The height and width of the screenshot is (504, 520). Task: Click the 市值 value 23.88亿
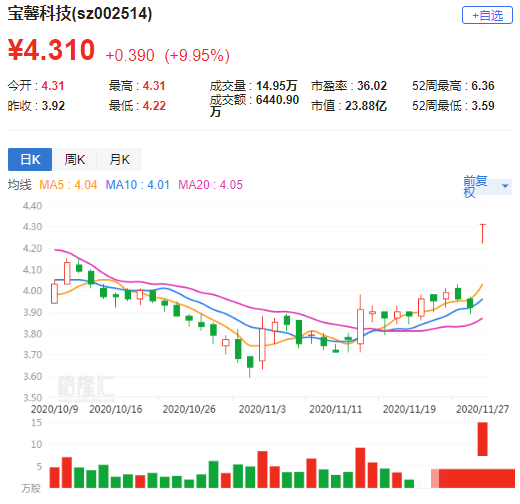click(x=366, y=106)
